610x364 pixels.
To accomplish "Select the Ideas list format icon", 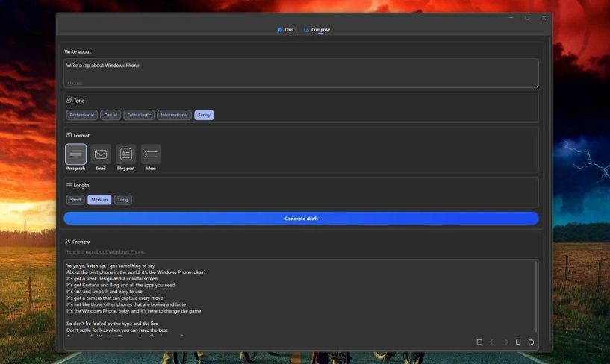I will 151,154.
